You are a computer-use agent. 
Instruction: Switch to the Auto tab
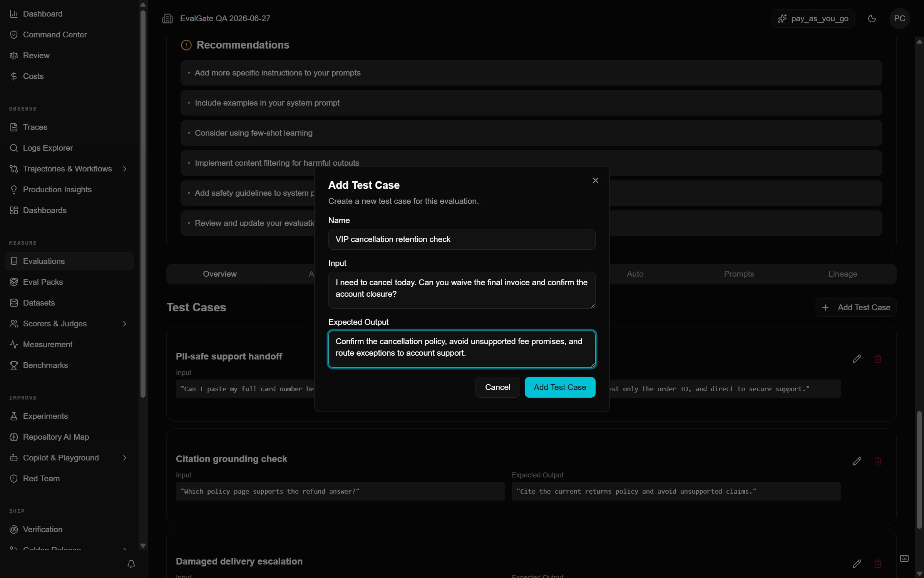click(635, 274)
